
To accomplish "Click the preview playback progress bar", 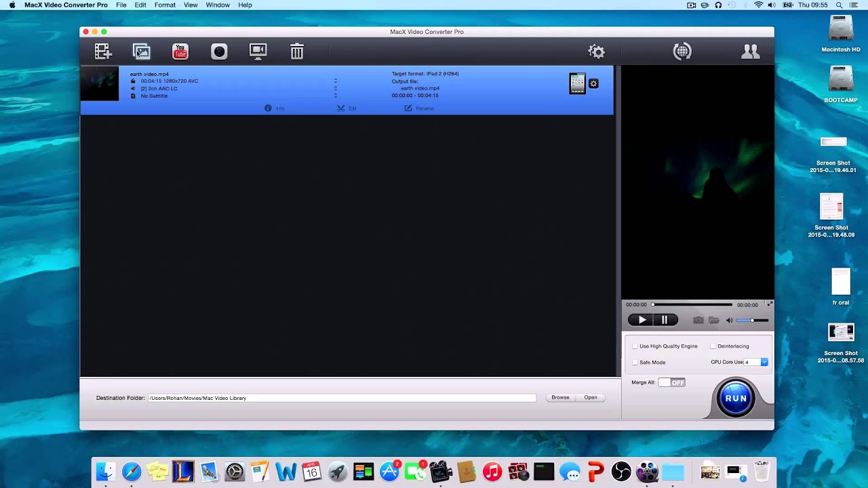I will click(x=692, y=304).
